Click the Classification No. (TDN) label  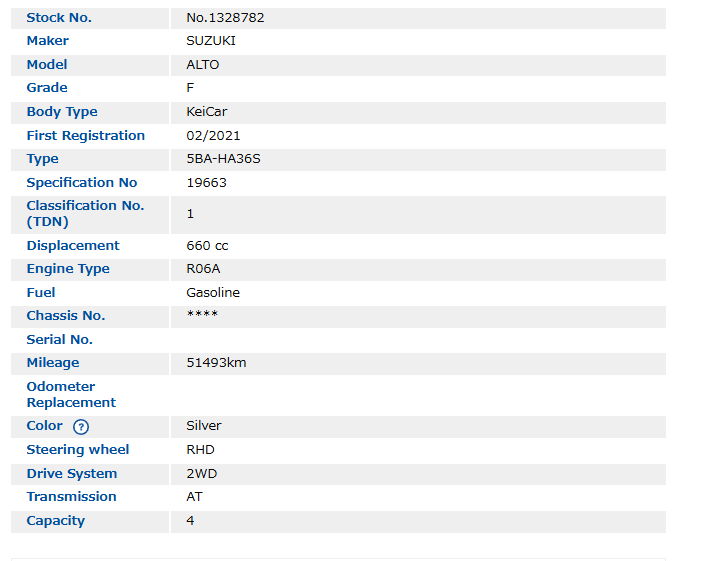click(x=85, y=213)
